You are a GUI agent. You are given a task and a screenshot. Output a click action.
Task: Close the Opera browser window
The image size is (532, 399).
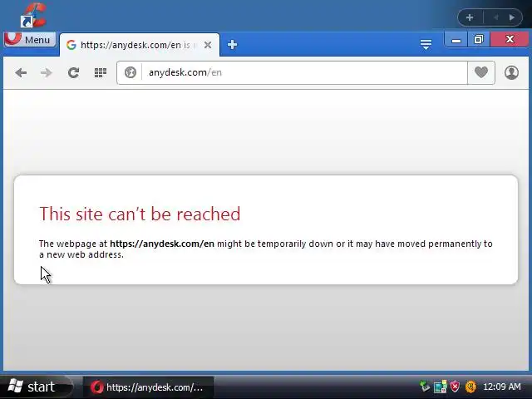(510, 39)
